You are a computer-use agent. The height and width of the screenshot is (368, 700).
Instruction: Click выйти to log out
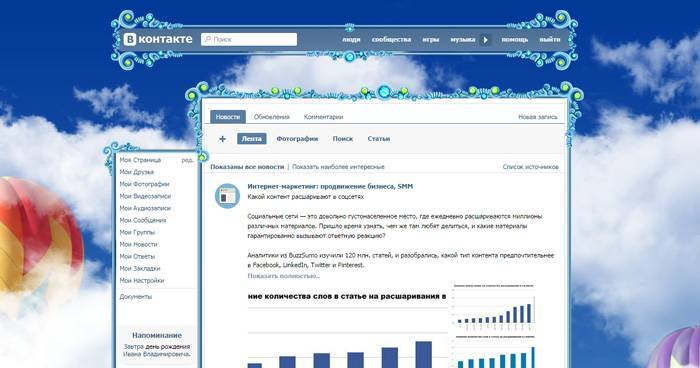[x=550, y=39]
